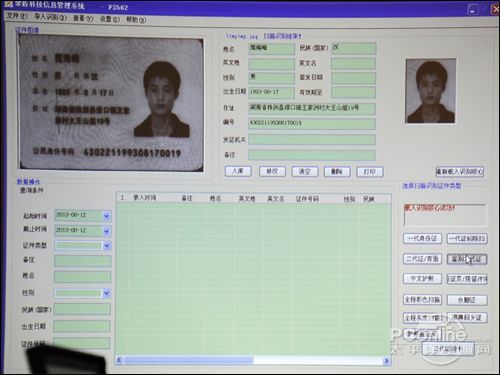Click the query 姓名 field in 数据操作
500x375 pixels.
82,276
